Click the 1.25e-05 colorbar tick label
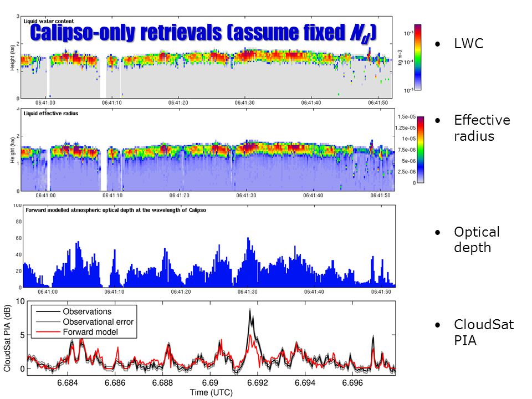Viewport: 532px width, 399px height. point(406,128)
